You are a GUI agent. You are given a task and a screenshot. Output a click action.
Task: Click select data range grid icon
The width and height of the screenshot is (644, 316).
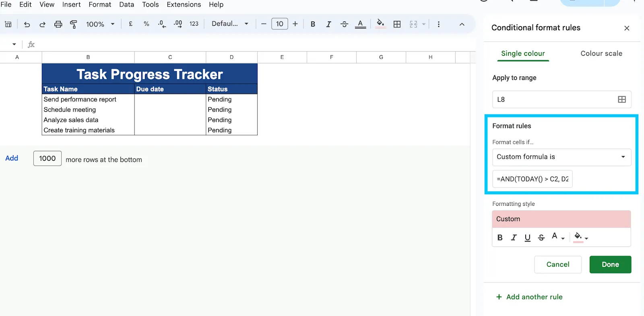coord(622,99)
